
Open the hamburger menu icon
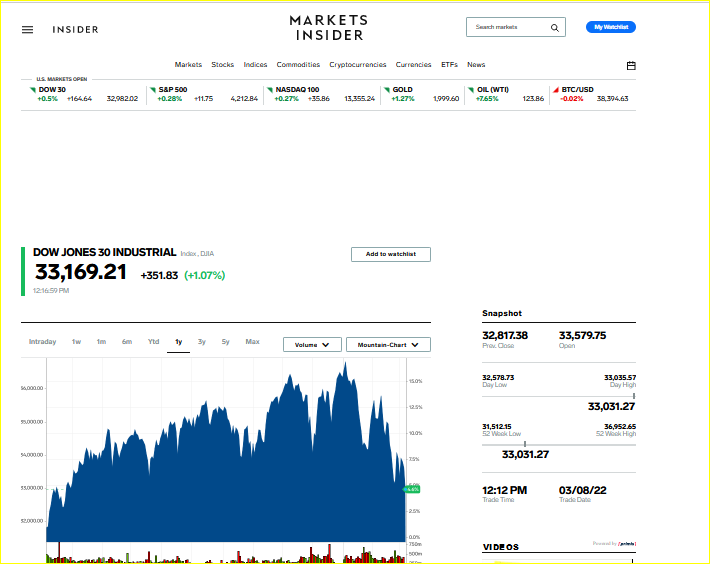28,29
